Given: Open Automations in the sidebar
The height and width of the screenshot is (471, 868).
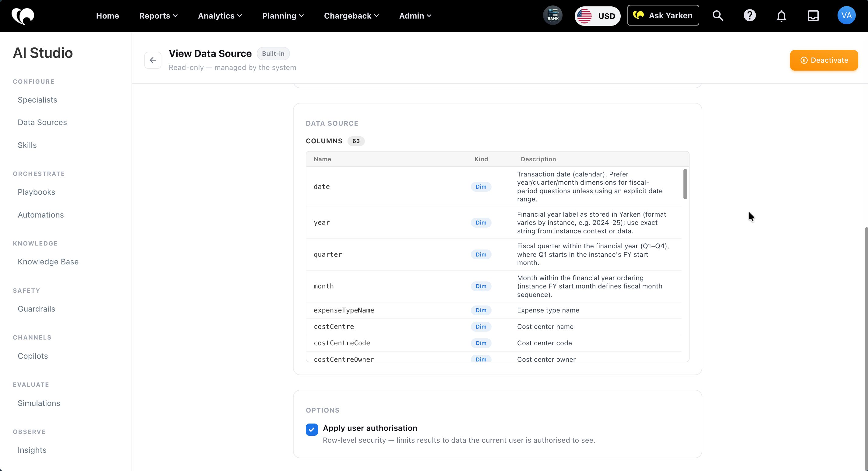Looking at the screenshot, I should [x=41, y=215].
